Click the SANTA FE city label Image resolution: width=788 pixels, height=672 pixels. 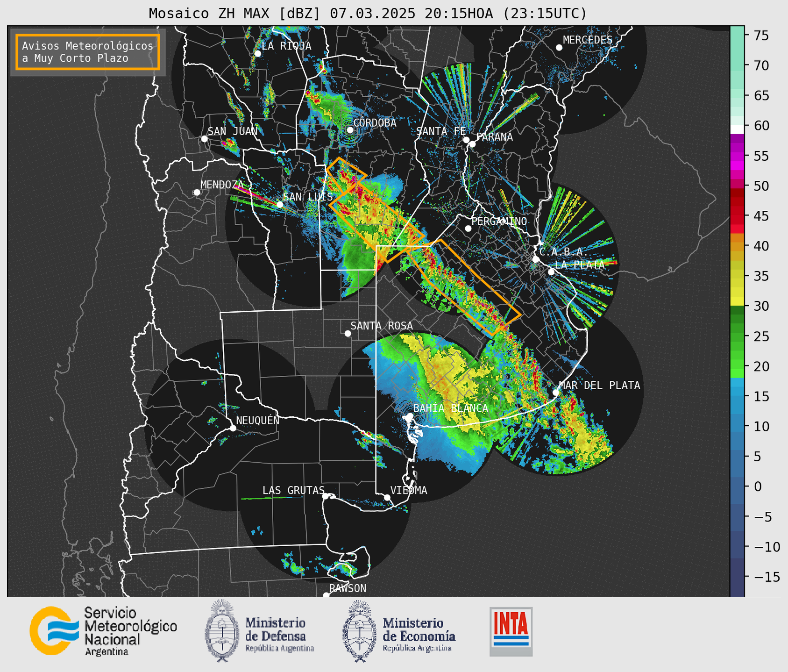click(441, 131)
